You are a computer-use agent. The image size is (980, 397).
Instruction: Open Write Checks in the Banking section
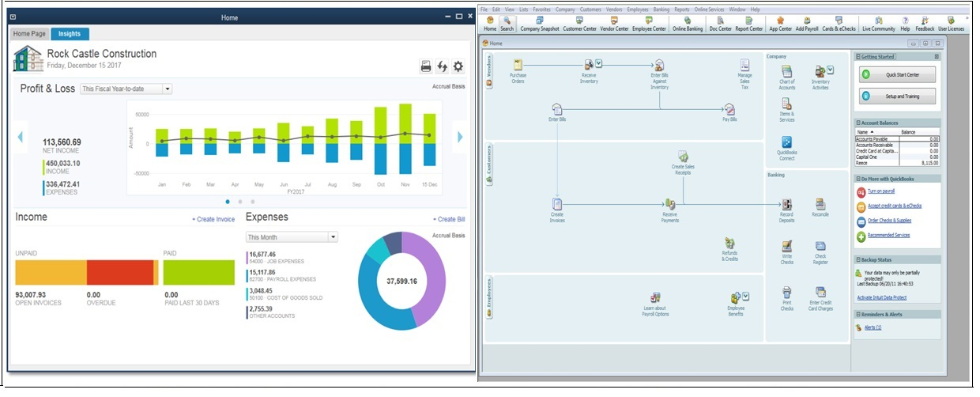pos(786,248)
